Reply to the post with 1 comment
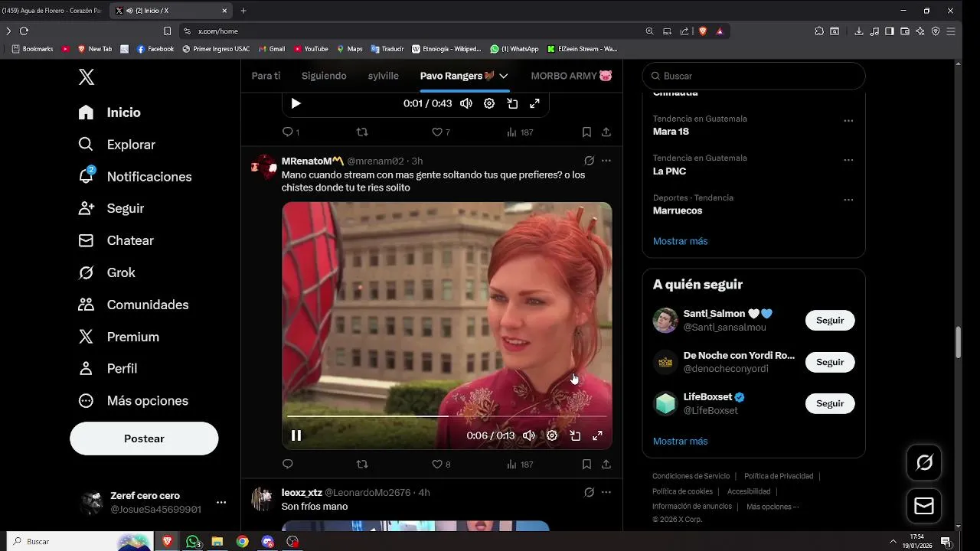The image size is (980, 551). tap(291, 132)
